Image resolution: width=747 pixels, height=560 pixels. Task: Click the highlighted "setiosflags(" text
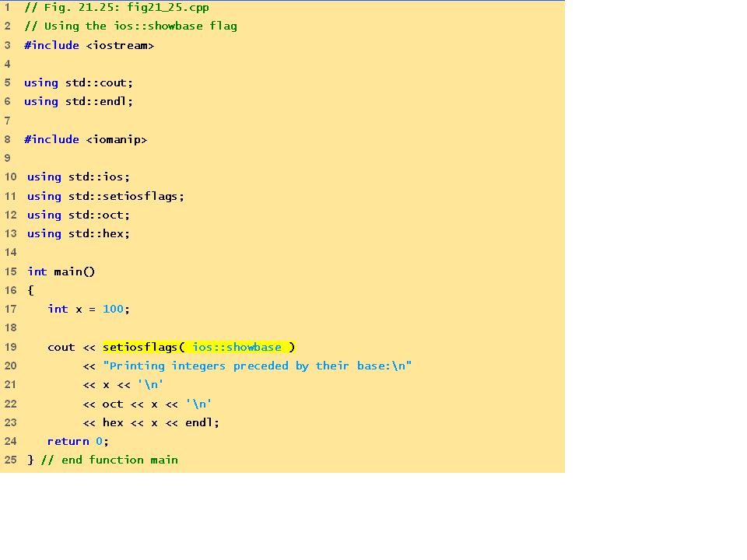pos(143,347)
